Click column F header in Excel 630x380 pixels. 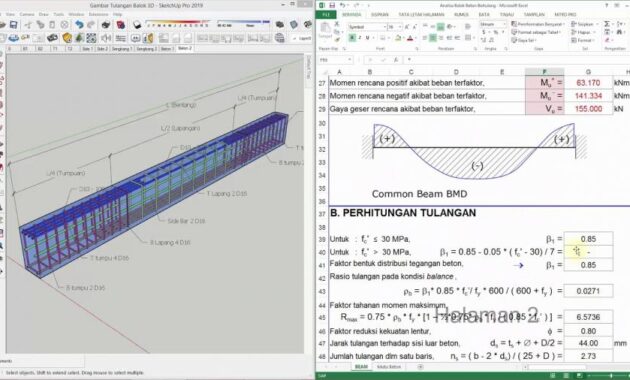pyautogui.click(x=544, y=72)
